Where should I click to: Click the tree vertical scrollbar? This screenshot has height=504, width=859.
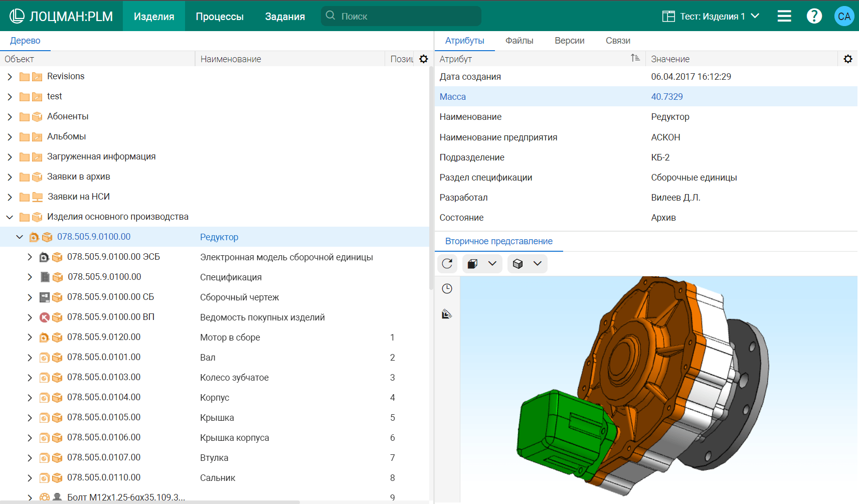click(x=431, y=178)
